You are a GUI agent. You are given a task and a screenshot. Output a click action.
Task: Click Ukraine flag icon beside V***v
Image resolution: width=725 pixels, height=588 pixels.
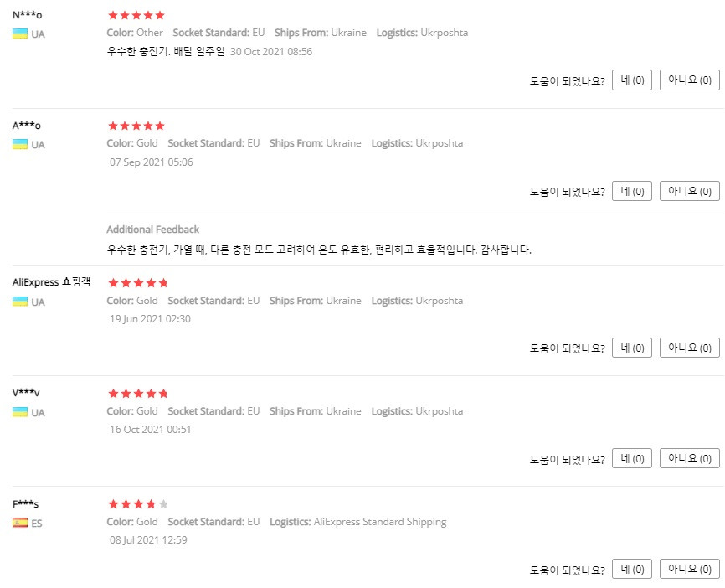[20, 412]
